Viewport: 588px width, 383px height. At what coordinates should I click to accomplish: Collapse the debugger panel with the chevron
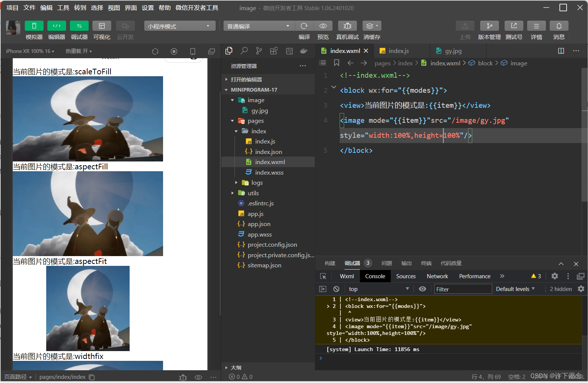[x=561, y=264]
